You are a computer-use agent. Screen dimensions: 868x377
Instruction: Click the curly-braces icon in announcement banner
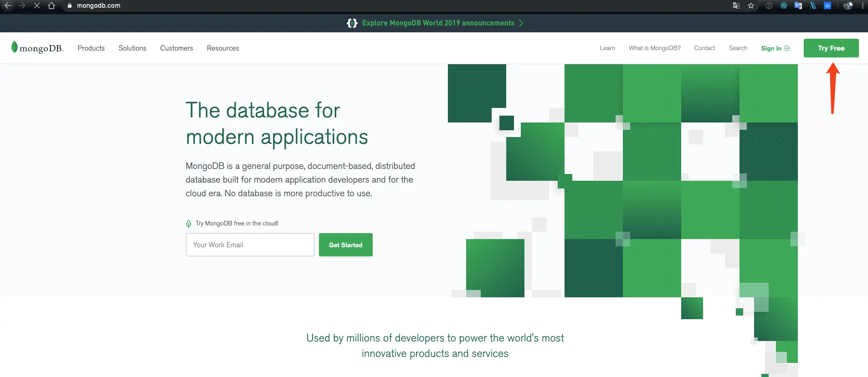(x=352, y=23)
